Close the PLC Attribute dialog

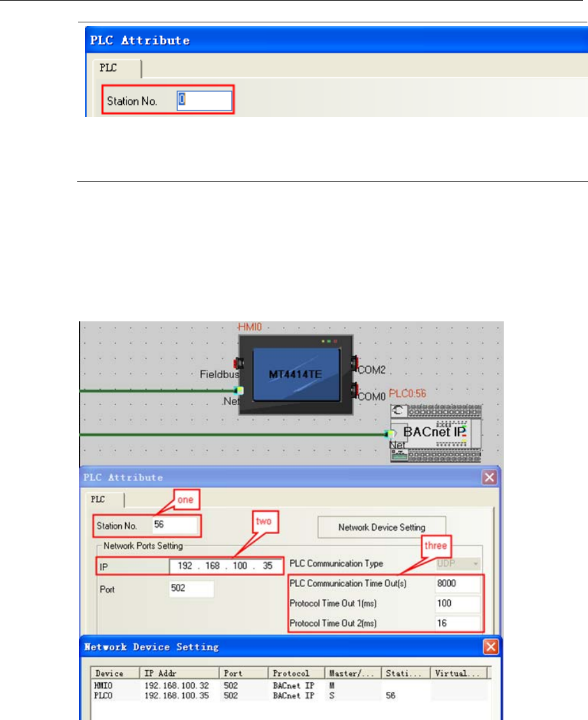click(x=489, y=478)
